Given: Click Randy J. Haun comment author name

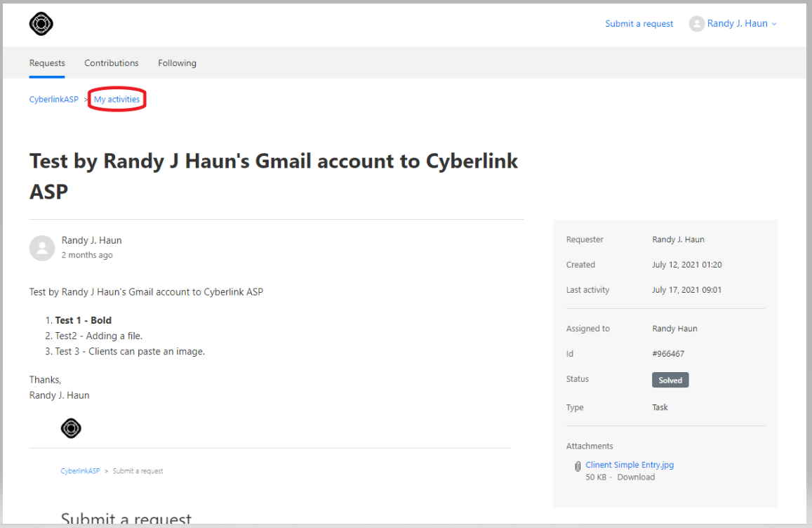Looking at the screenshot, I should tap(92, 240).
